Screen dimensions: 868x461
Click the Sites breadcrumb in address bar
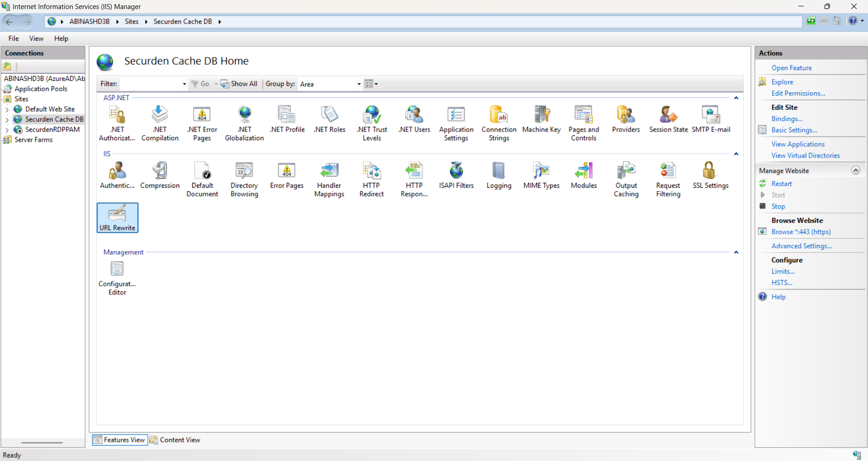pyautogui.click(x=132, y=21)
